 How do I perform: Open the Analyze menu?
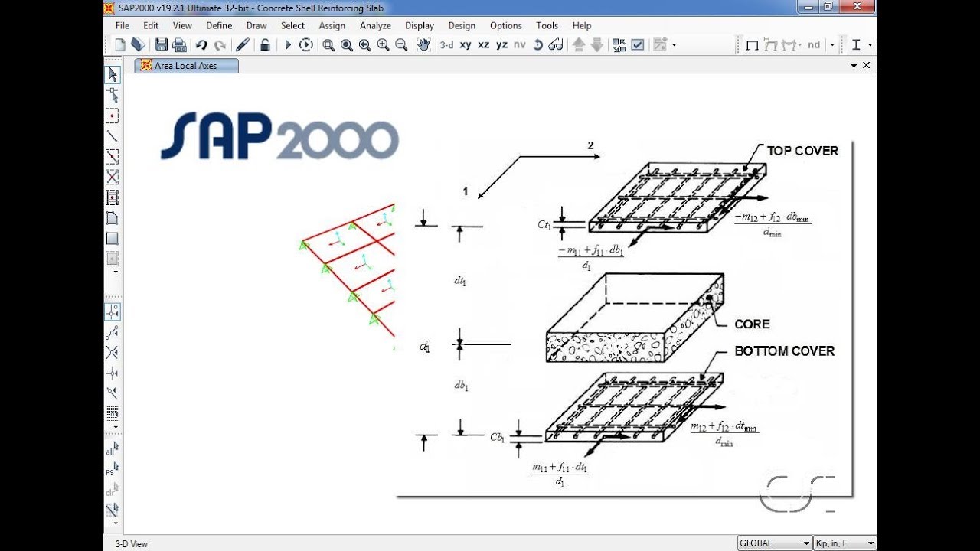(375, 25)
